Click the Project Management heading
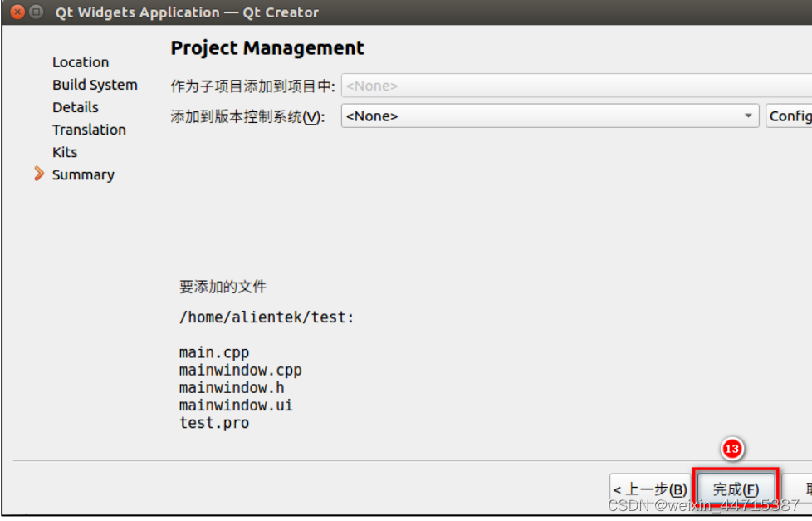The image size is (812, 521). click(267, 47)
